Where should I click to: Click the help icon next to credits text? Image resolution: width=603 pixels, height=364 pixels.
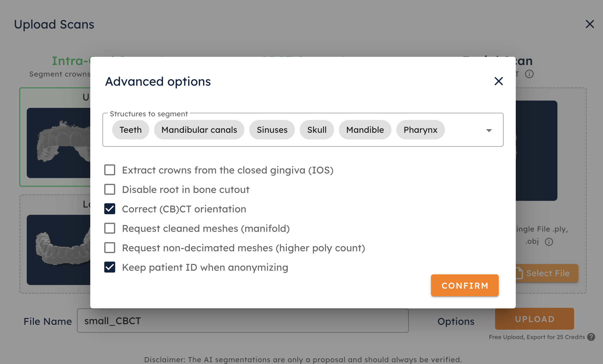point(591,337)
